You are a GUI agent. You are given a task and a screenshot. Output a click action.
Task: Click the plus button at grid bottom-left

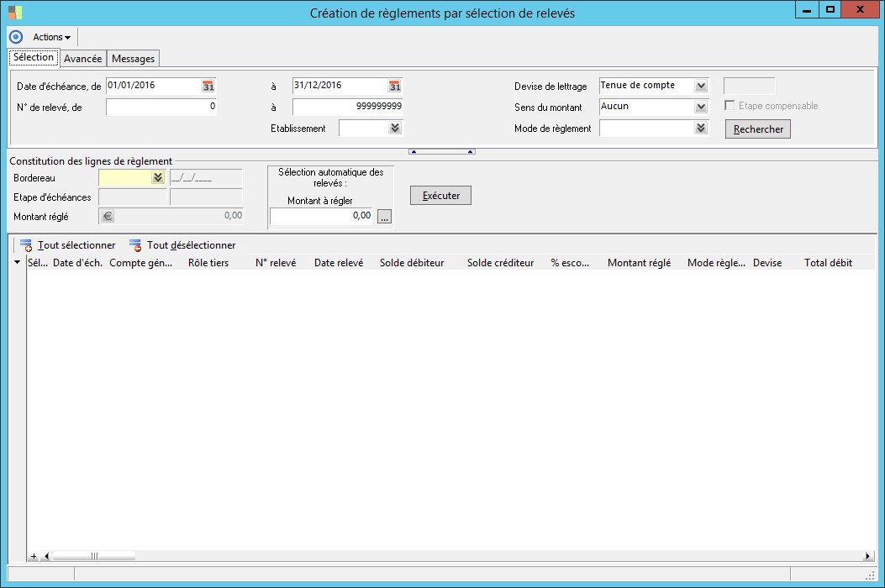[34, 556]
